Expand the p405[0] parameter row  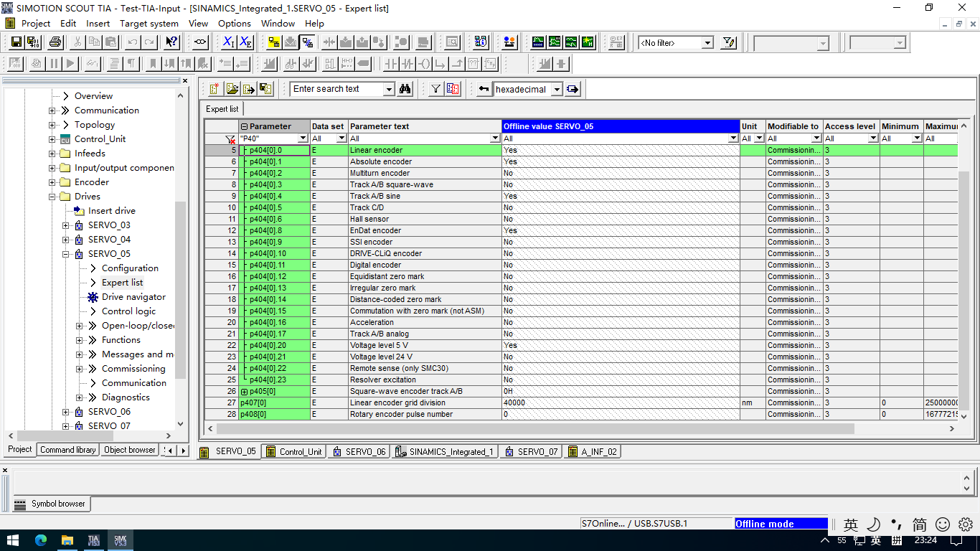tap(244, 392)
